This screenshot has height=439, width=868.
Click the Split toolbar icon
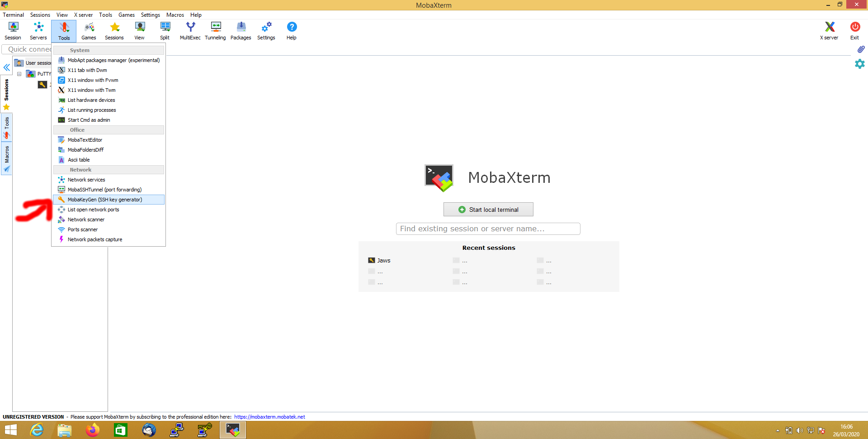[x=165, y=31]
